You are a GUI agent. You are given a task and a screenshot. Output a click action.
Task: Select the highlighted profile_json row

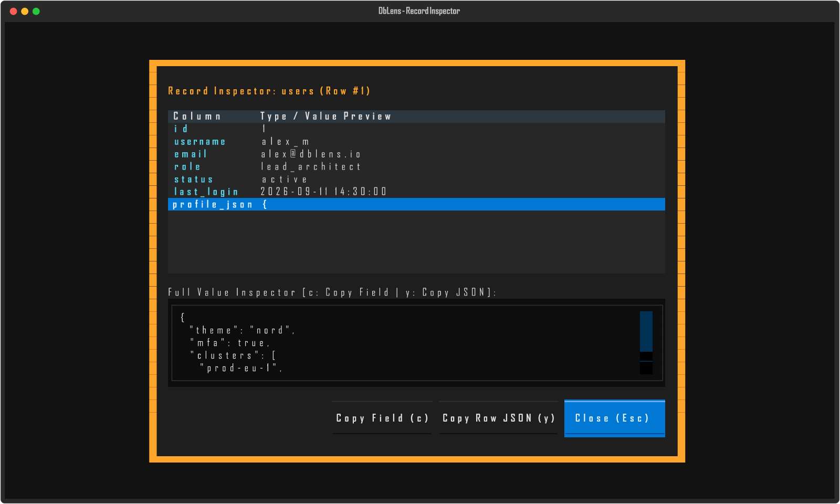coord(416,204)
